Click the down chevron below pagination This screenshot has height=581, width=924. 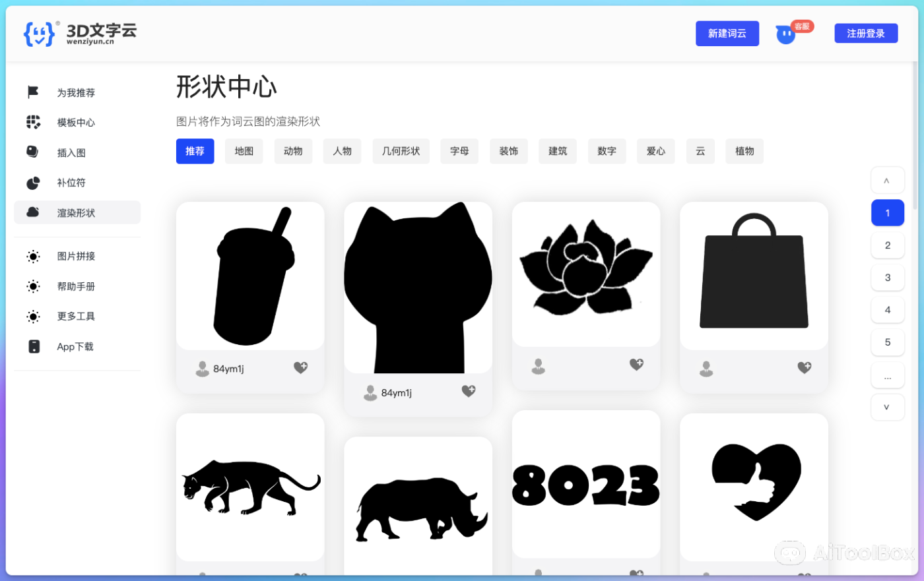tap(888, 407)
